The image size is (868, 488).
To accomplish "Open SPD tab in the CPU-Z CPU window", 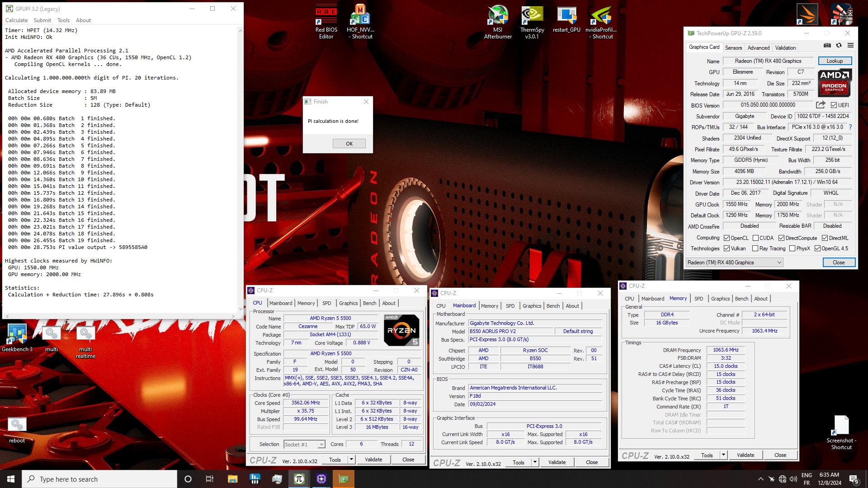I will coord(326,303).
